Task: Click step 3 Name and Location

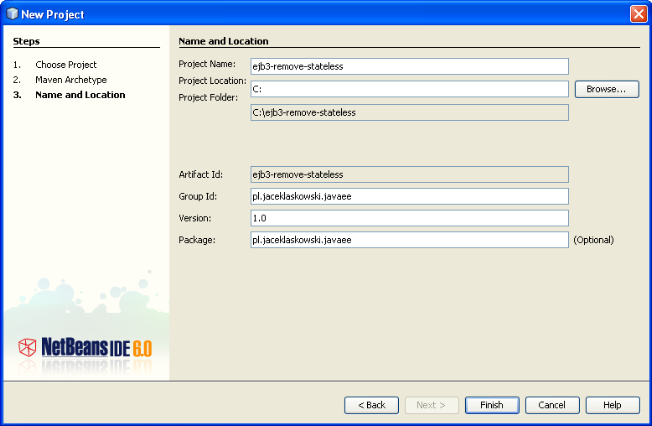Action: (x=80, y=95)
